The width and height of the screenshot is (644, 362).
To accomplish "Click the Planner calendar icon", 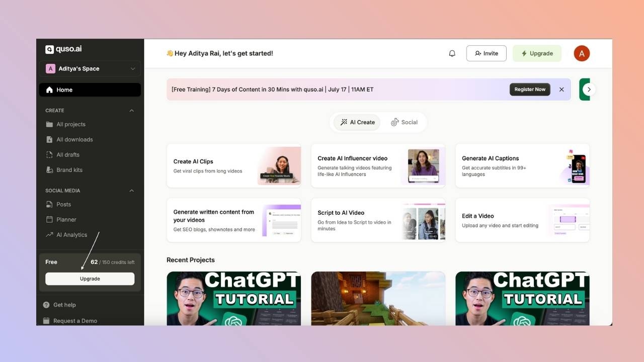I will pos(49,219).
